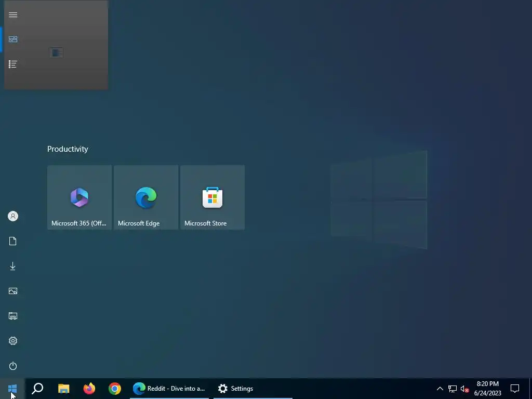Screen dimensions: 532x399
Task: Launch Google Chrome from the taskbar
Action: pyautogui.click(x=115, y=389)
